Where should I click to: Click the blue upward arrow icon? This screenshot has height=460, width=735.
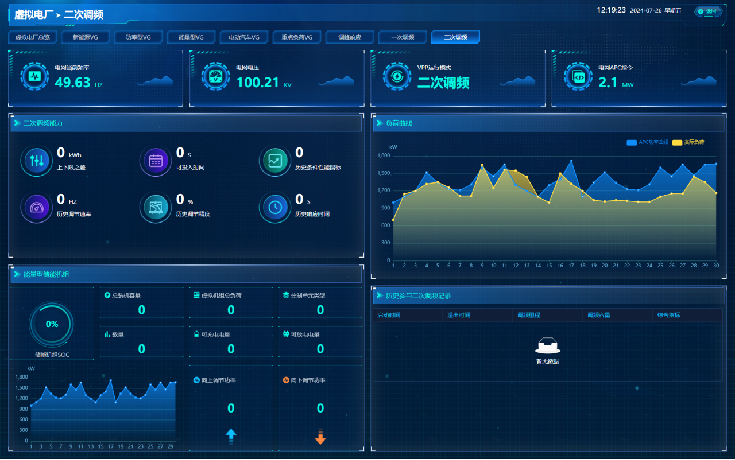click(x=231, y=436)
